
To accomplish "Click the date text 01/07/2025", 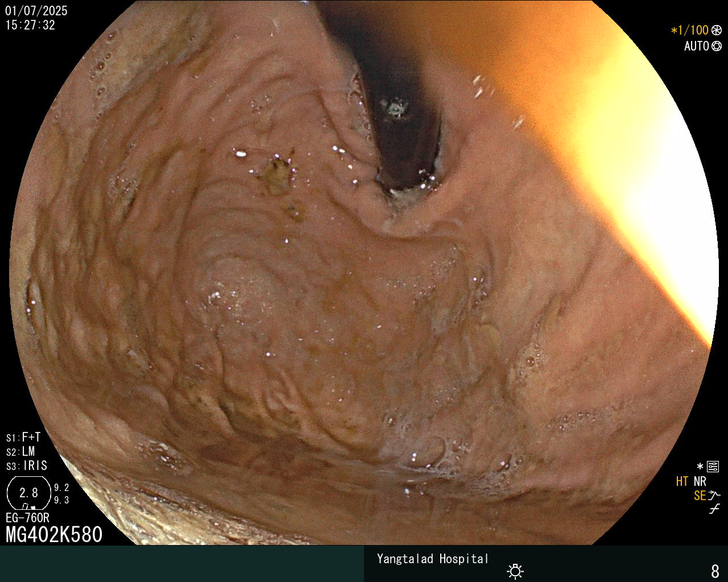I will point(36,11).
